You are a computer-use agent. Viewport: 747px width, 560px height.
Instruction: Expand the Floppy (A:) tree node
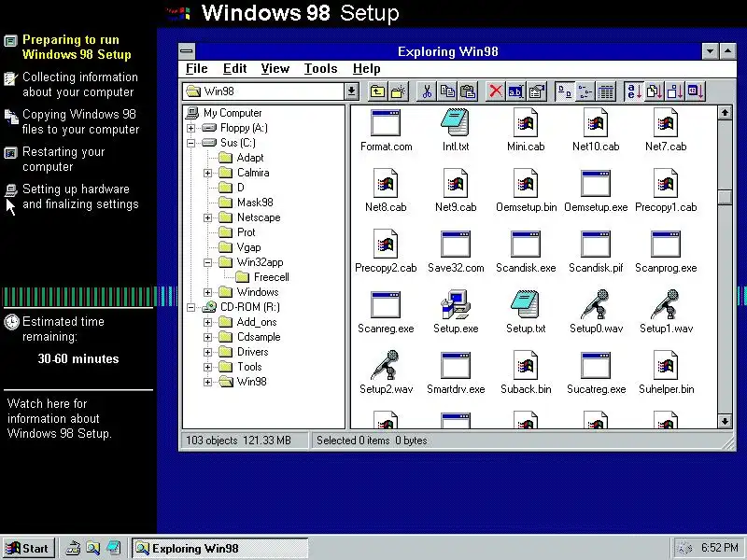pyautogui.click(x=190, y=128)
